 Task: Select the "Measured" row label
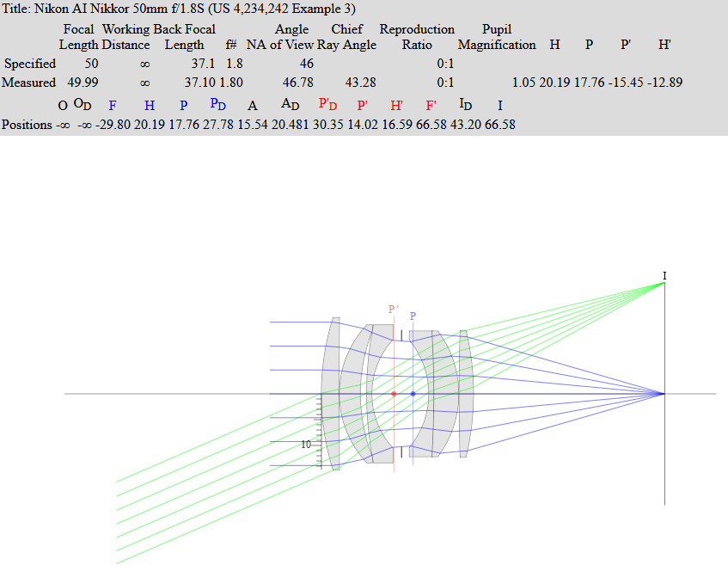[28, 83]
